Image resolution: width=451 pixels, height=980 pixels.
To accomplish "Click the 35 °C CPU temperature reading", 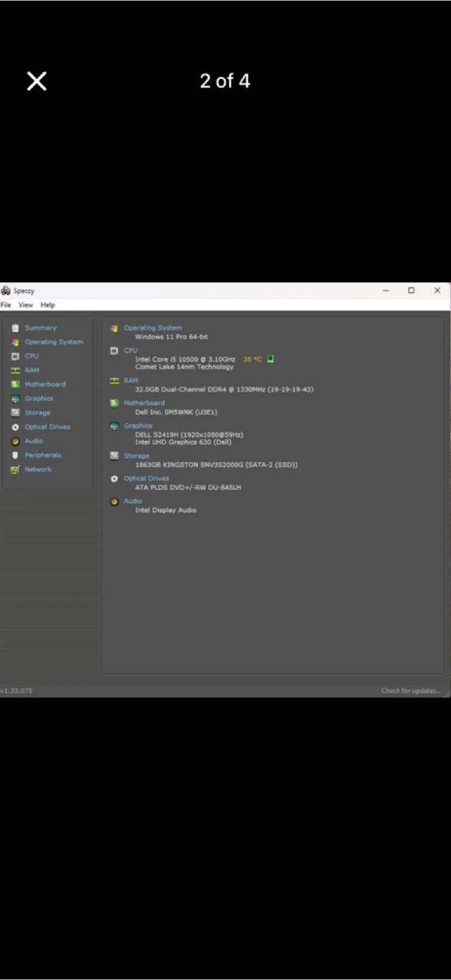I will coord(252,359).
